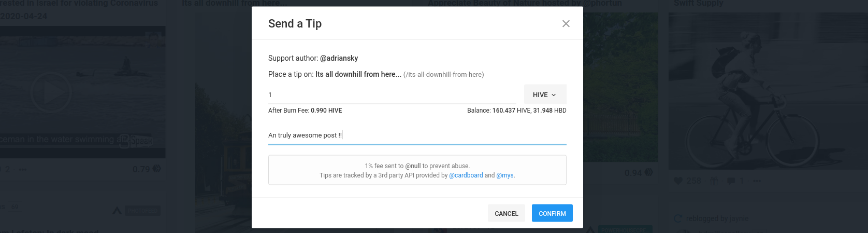The image size is (868, 233).
Task: Open the @cardboard profile link
Action: 466,175
